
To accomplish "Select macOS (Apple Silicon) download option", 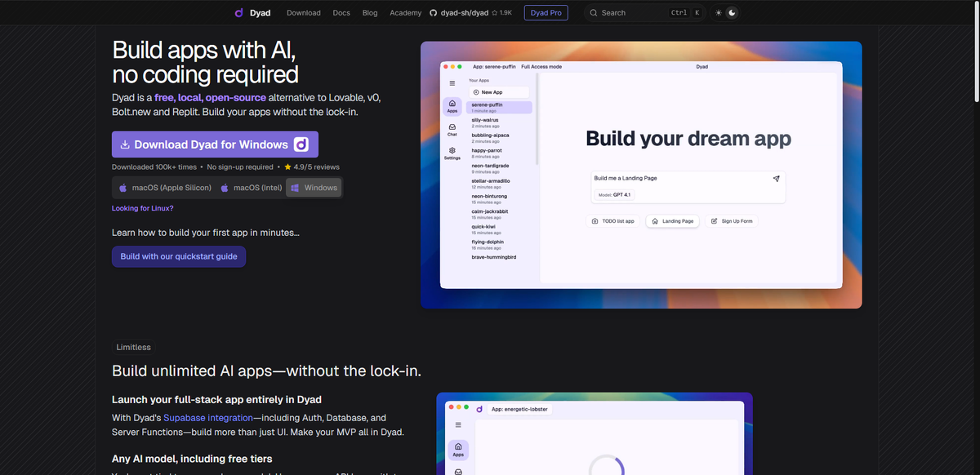I will point(164,188).
